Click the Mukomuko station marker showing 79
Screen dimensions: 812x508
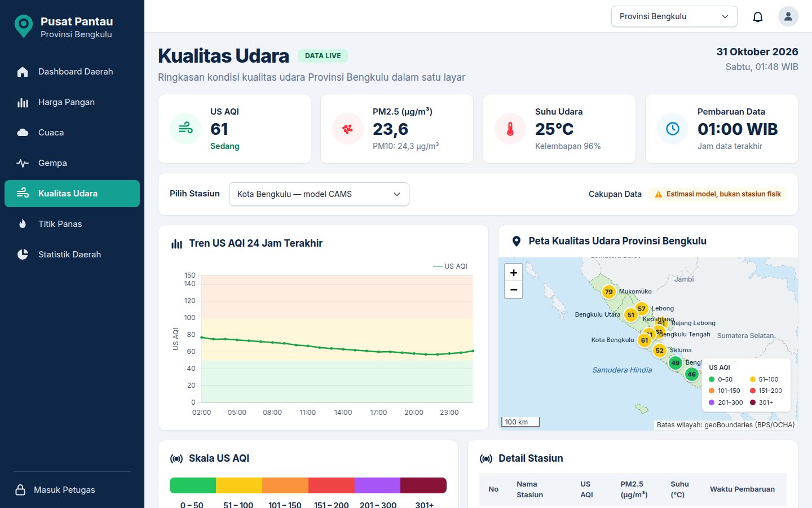coord(608,292)
